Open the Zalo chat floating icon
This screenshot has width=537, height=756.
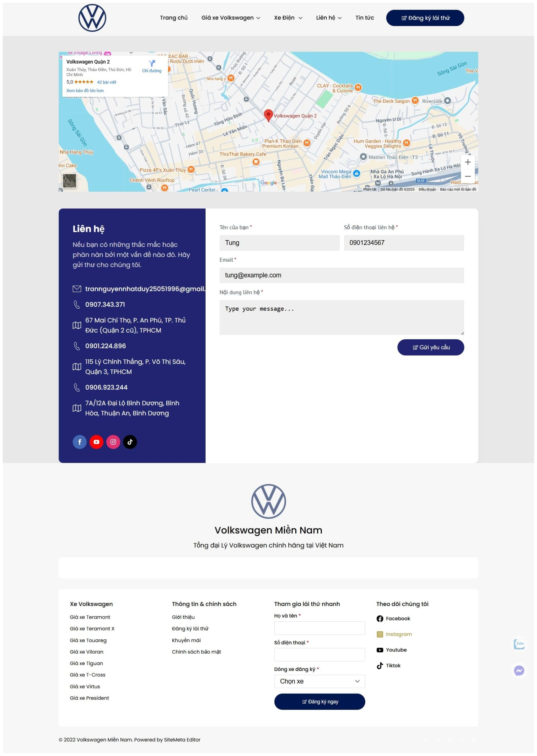tap(519, 644)
